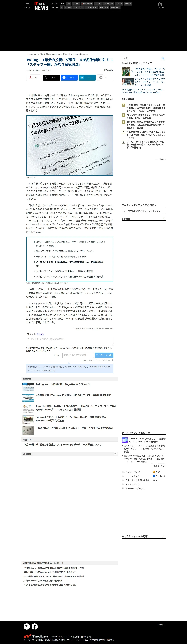
Task: Click the comment text area
Action: pos(70,341)
